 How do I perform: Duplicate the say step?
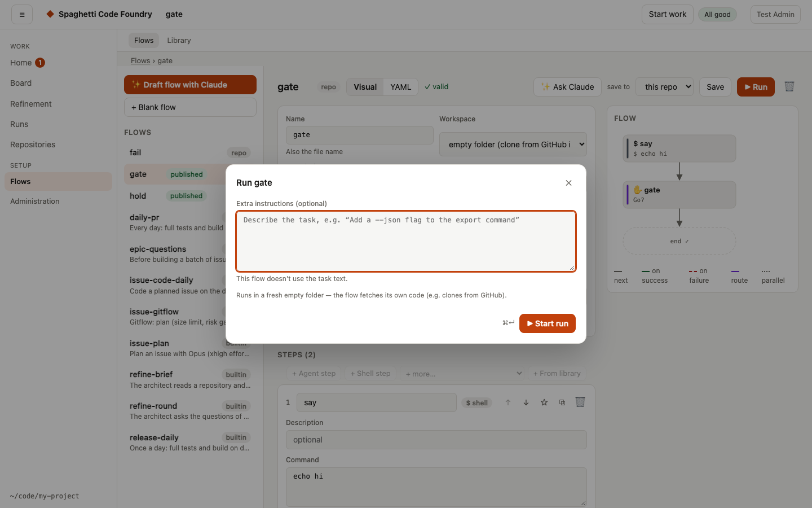tap(562, 402)
